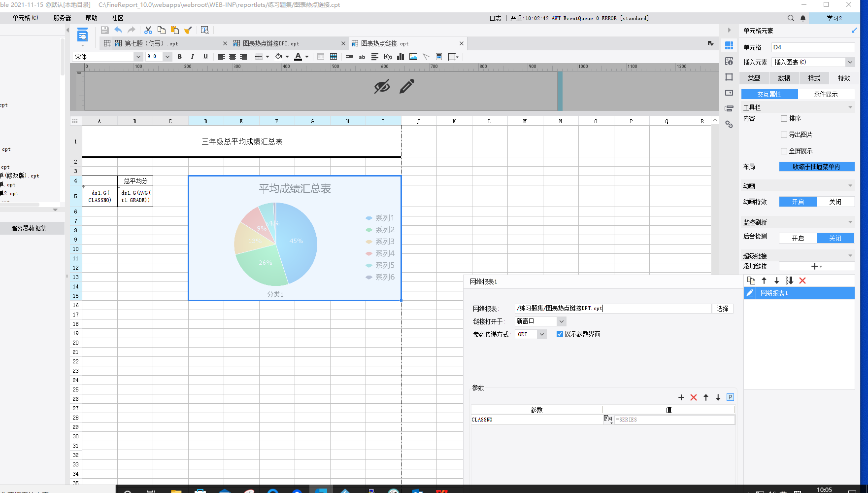The image size is (868, 493).
Task: Open the 帮助 menu
Action: coord(91,18)
